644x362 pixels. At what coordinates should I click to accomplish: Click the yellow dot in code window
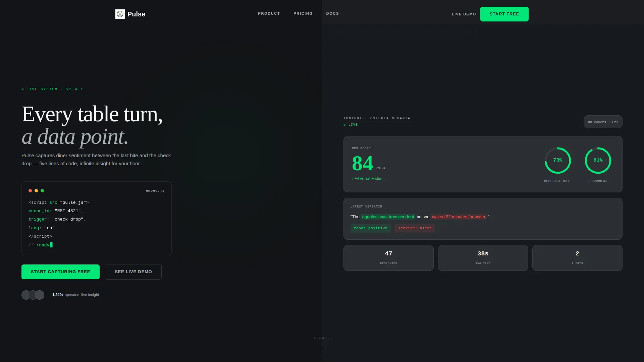[36, 191]
